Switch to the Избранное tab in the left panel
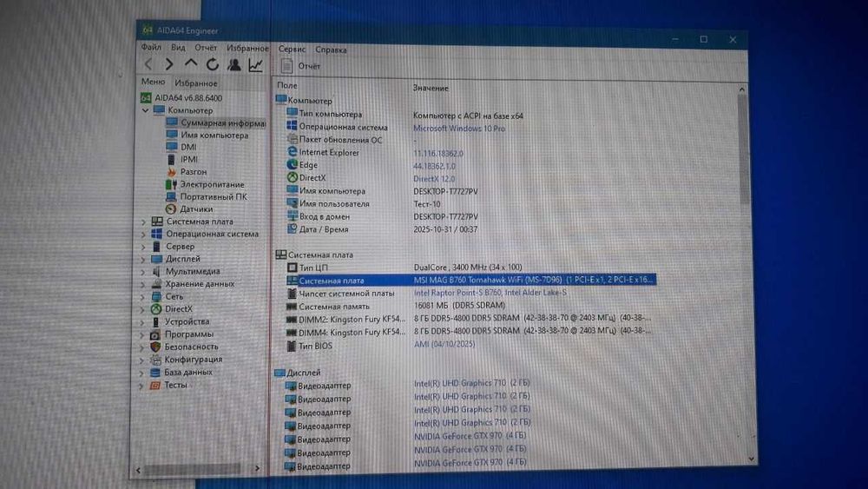Image resolution: width=868 pixels, height=489 pixels. [196, 83]
